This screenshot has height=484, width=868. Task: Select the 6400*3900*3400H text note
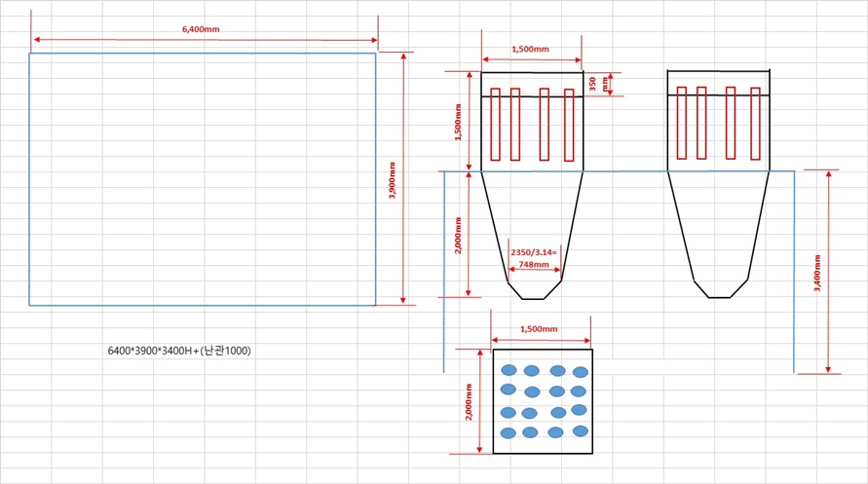point(178,350)
